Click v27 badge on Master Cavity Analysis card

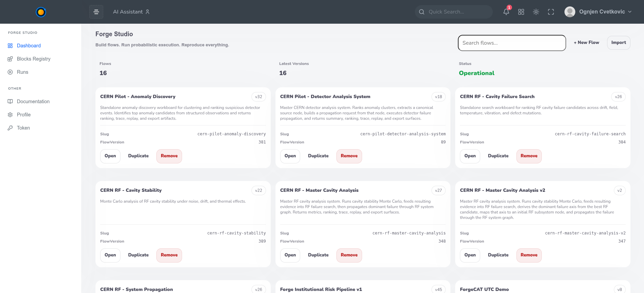point(439,190)
